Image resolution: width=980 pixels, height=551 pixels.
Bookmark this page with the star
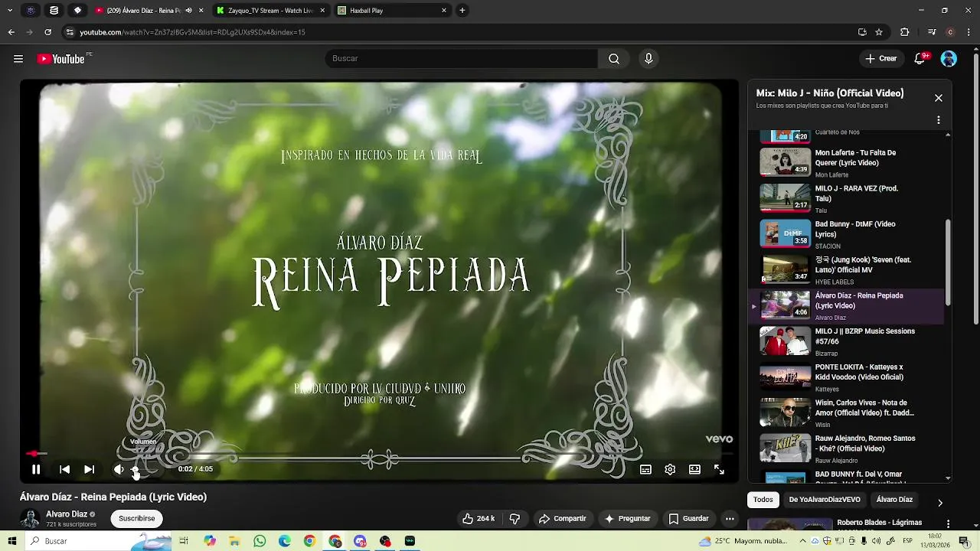[x=879, y=32]
